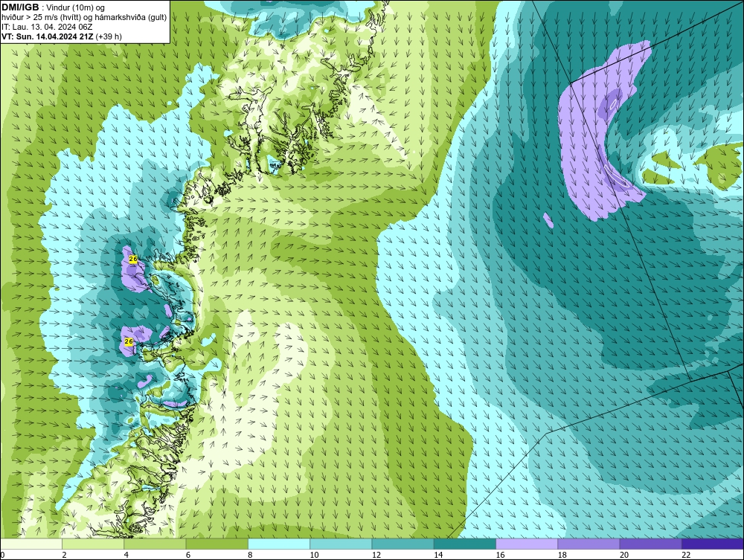The height and width of the screenshot is (560, 744).
Task: Click the legend scale number 4
Action: (x=126, y=556)
